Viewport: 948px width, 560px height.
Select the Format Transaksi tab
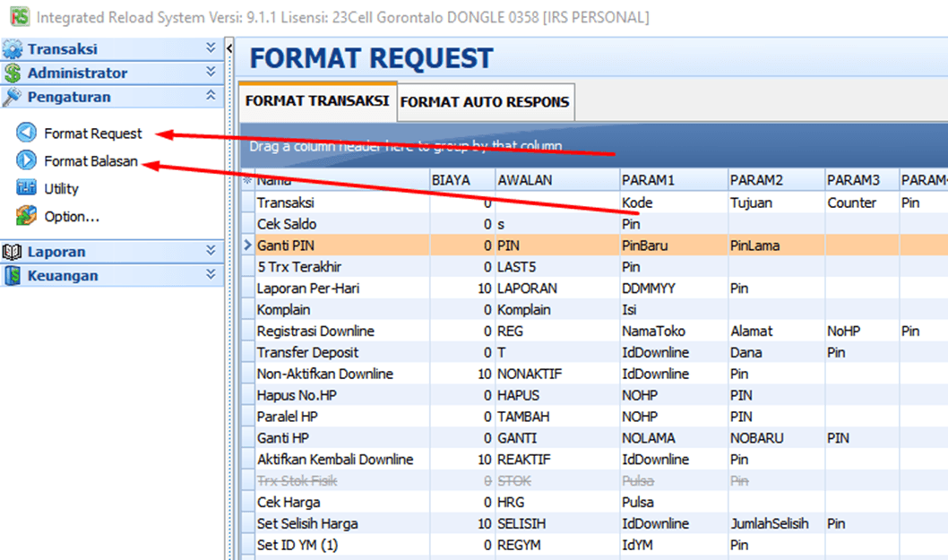(x=317, y=101)
